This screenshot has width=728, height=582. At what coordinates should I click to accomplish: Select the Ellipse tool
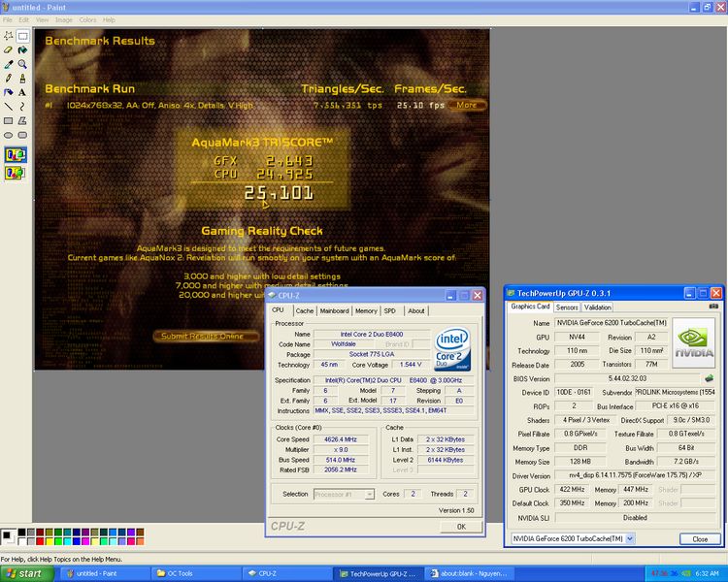click(x=9, y=135)
